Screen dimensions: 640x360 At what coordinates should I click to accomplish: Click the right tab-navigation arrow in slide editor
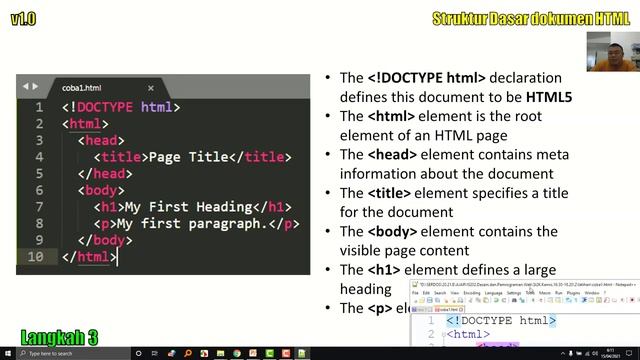[x=35, y=86]
